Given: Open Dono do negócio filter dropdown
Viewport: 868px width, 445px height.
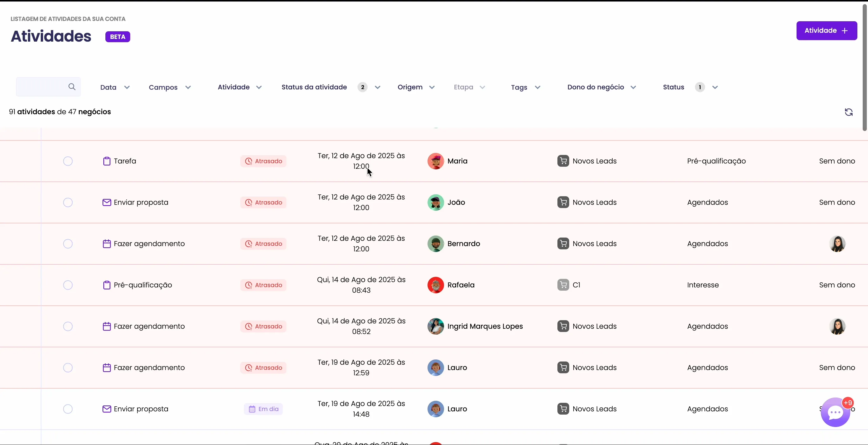Looking at the screenshot, I should click(x=601, y=87).
